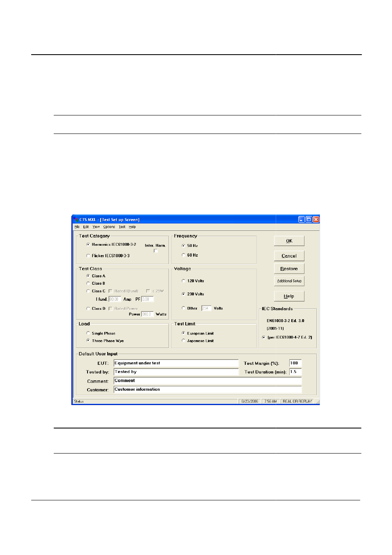
Task: Enable the Inter. Harm. checkbox
Action: tap(156, 251)
